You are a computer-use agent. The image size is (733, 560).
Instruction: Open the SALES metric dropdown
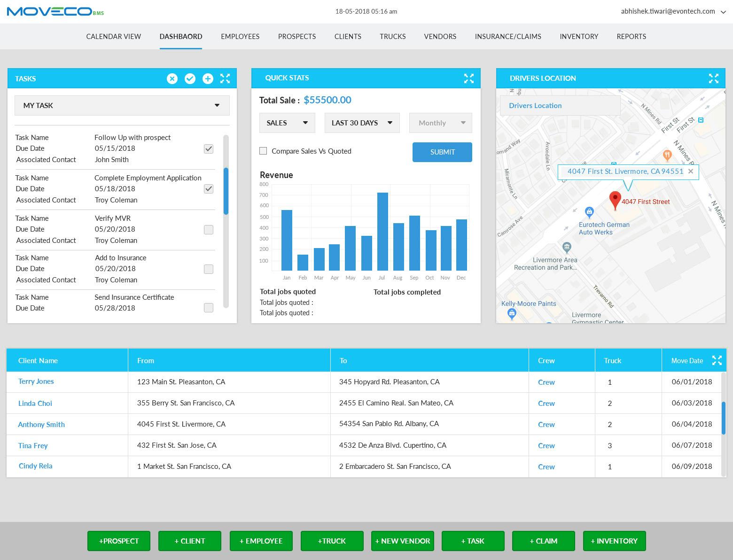click(287, 123)
